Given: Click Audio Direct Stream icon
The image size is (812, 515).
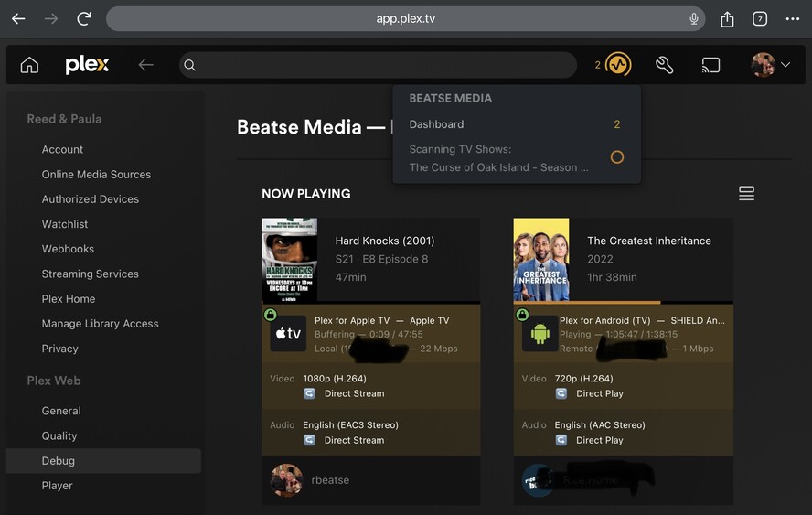Looking at the screenshot, I should pyautogui.click(x=309, y=440).
